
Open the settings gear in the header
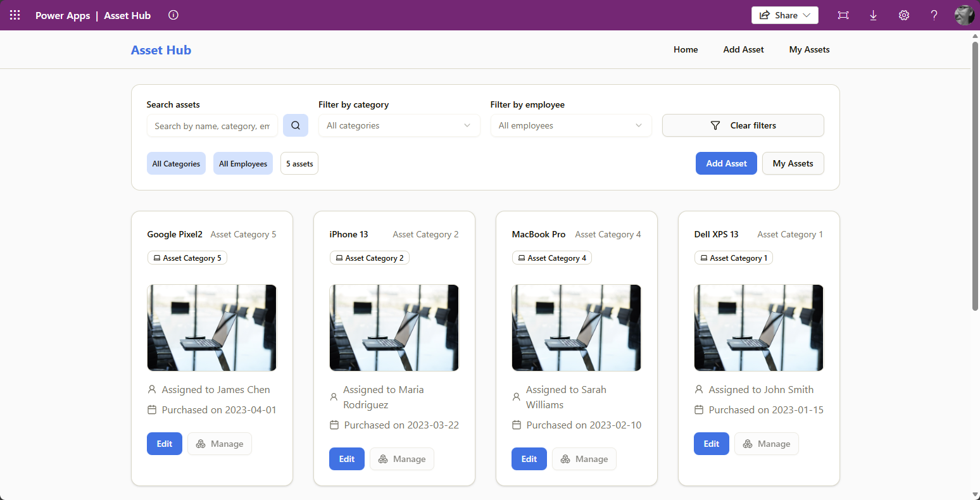pos(904,15)
